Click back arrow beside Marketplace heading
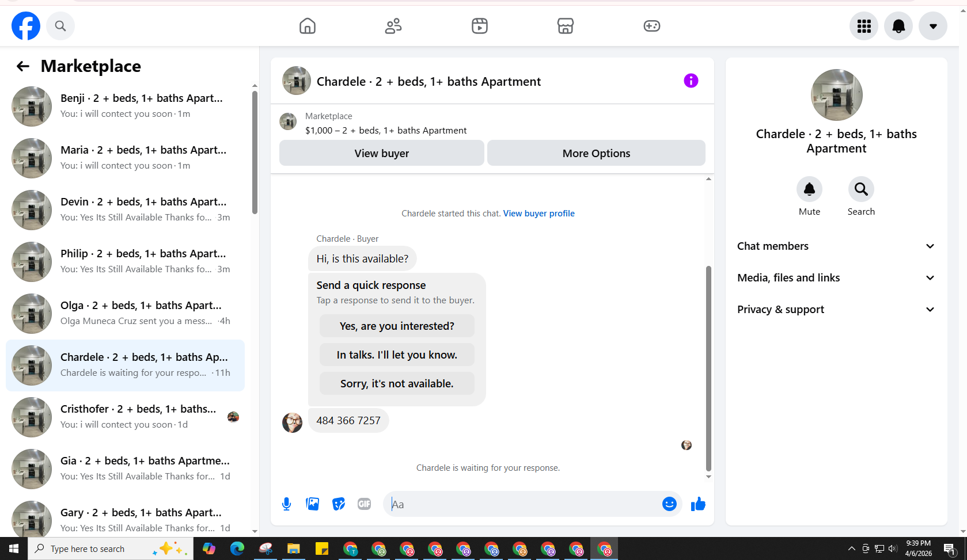This screenshot has width=967, height=560. (23, 66)
